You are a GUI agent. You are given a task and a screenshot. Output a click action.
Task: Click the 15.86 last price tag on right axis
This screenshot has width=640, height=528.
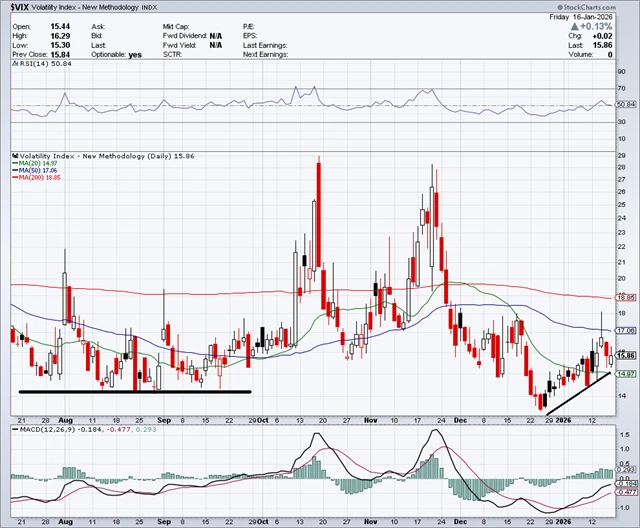pyautogui.click(x=626, y=355)
